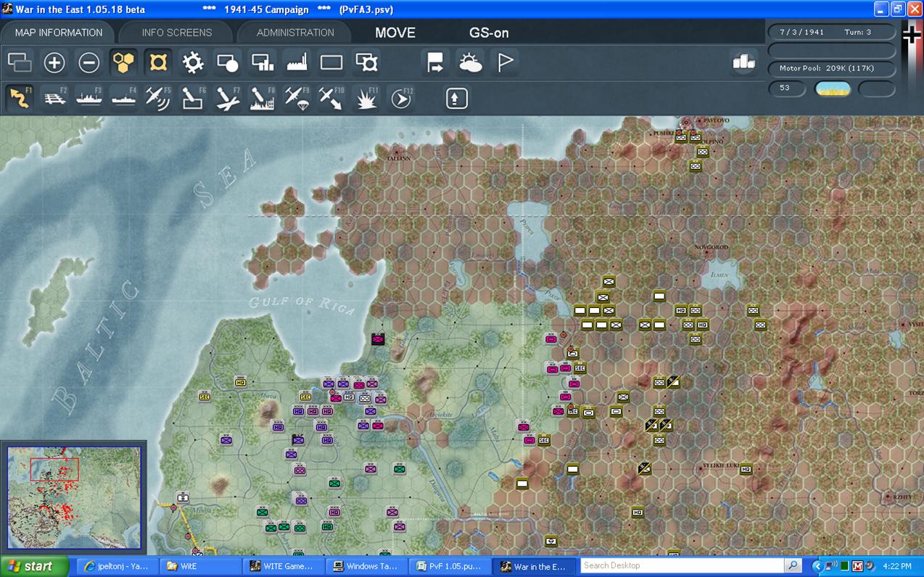The image size is (924, 577).
Task: Switch to the MAP INFORMATION tab
Action: pos(59,33)
